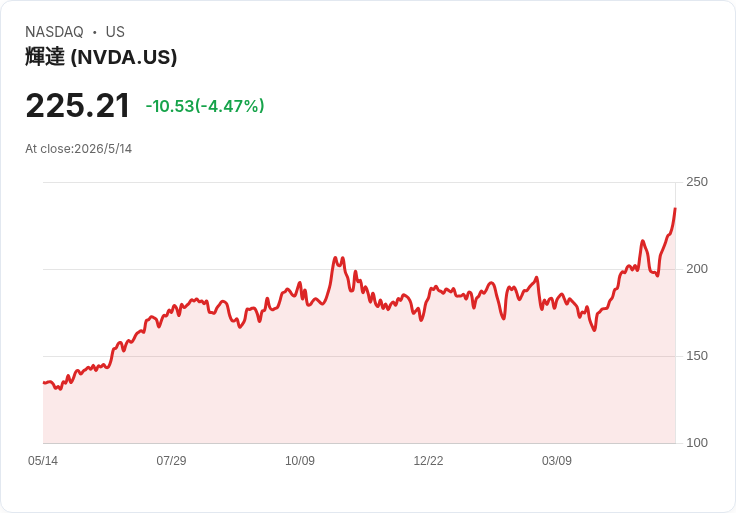This screenshot has height=513, width=736.
Task: Click the 03/09 date axis label
Action: click(x=557, y=460)
